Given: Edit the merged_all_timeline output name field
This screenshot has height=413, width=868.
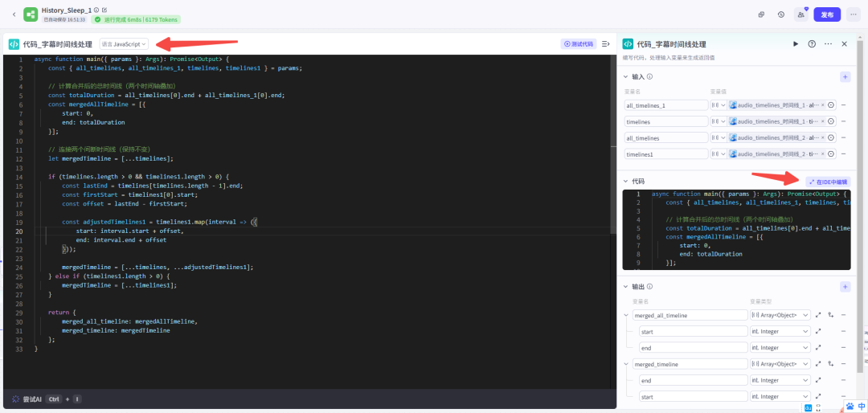Looking at the screenshot, I should pyautogui.click(x=690, y=315).
